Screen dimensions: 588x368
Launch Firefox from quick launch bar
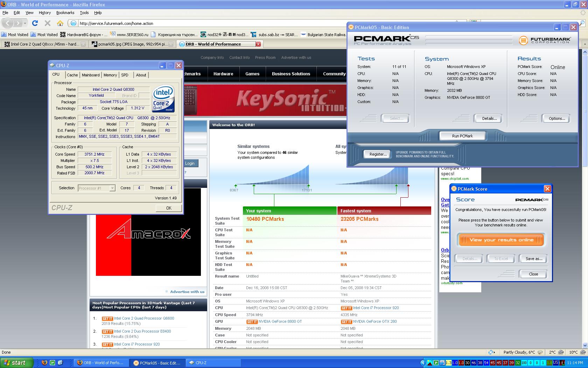(44, 363)
